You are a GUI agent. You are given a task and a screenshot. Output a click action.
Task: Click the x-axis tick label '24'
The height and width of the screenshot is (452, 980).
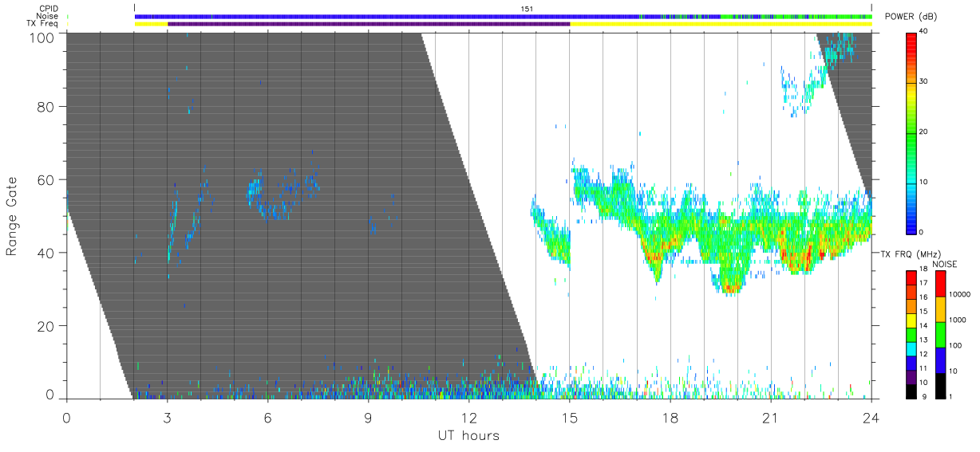[871, 418]
